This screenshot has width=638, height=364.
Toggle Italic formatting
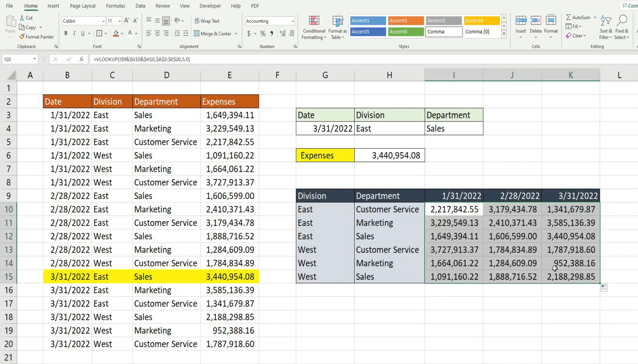pos(74,33)
